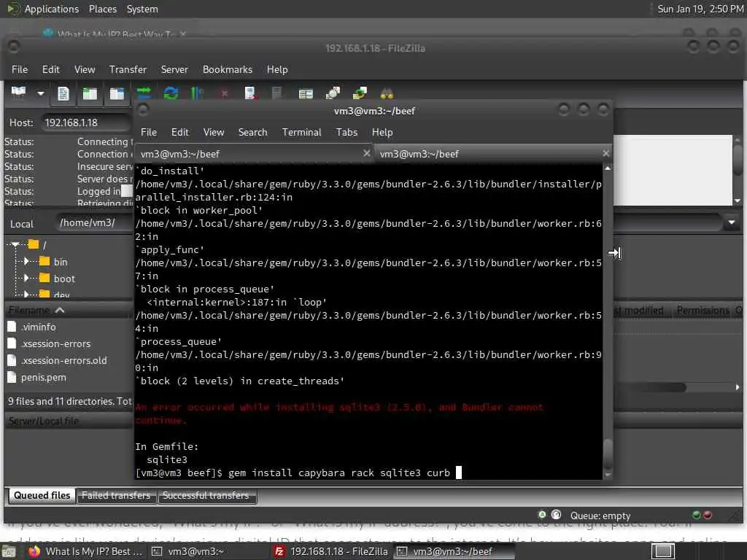Open the Site Manager dropdown arrow
Screen dimensions: 747x560
41,93
